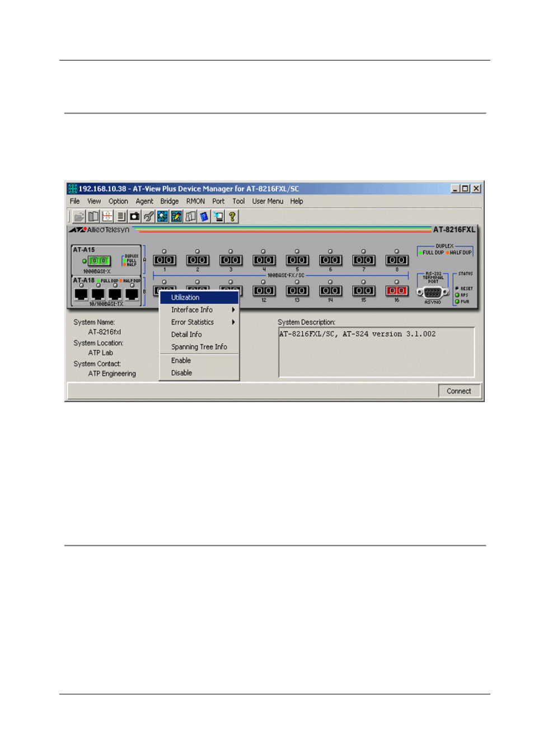Click the red crosshair grid toolbar icon
Image resolution: width=534 pixels, height=756 pixels.
coord(107,216)
